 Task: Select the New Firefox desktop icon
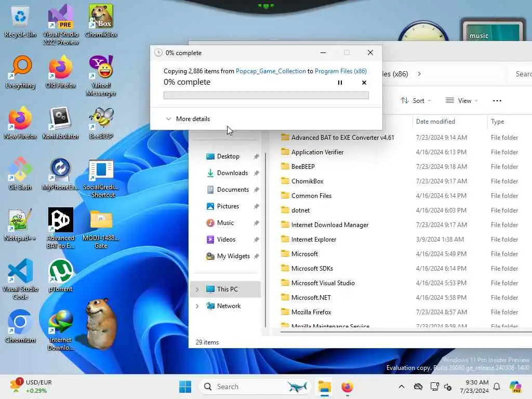pyautogui.click(x=20, y=124)
